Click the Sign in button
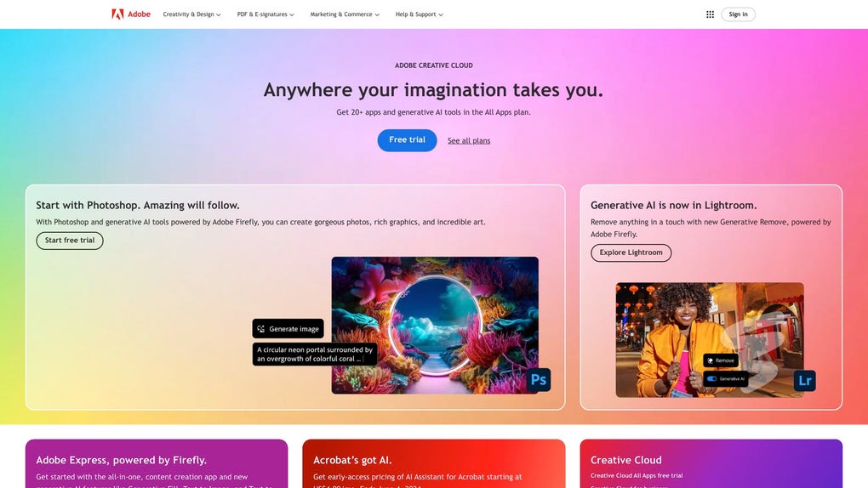The width and height of the screenshot is (868, 488). click(x=738, y=14)
